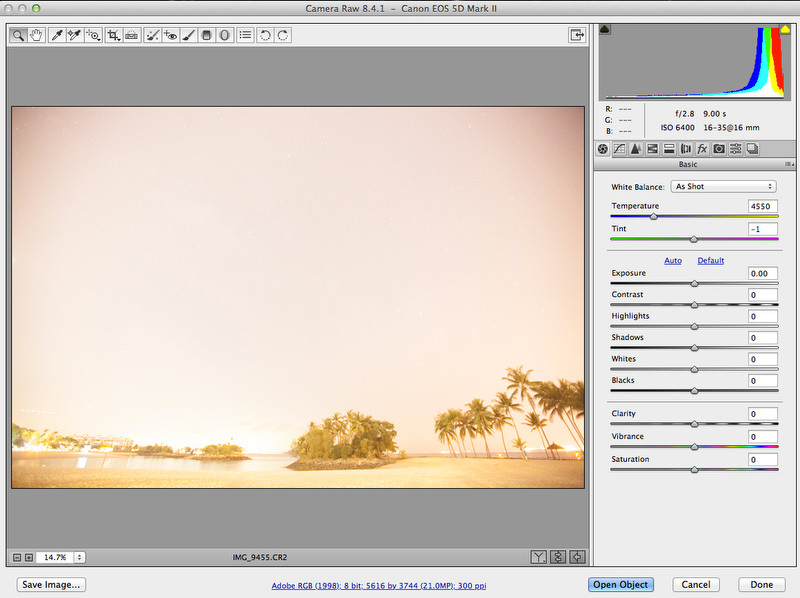The width and height of the screenshot is (800, 598).
Task: Rotate image 90° counterclockwise
Action: 266,35
